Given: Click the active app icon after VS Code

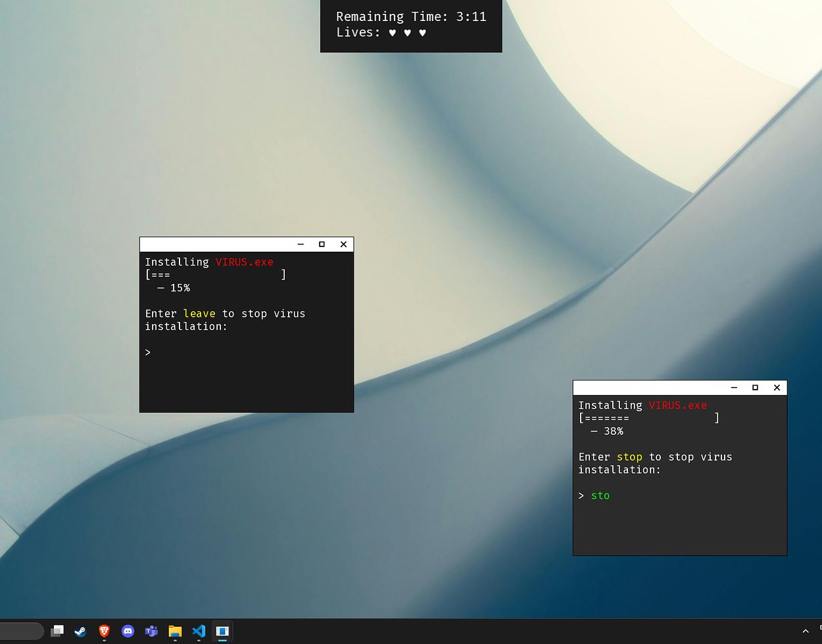Looking at the screenshot, I should [222, 631].
